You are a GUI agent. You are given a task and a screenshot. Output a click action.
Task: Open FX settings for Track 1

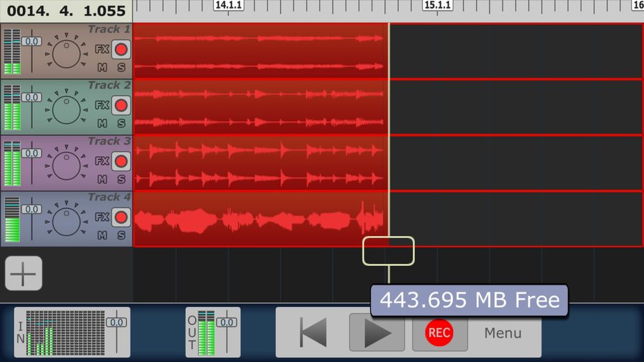pyautogui.click(x=102, y=49)
